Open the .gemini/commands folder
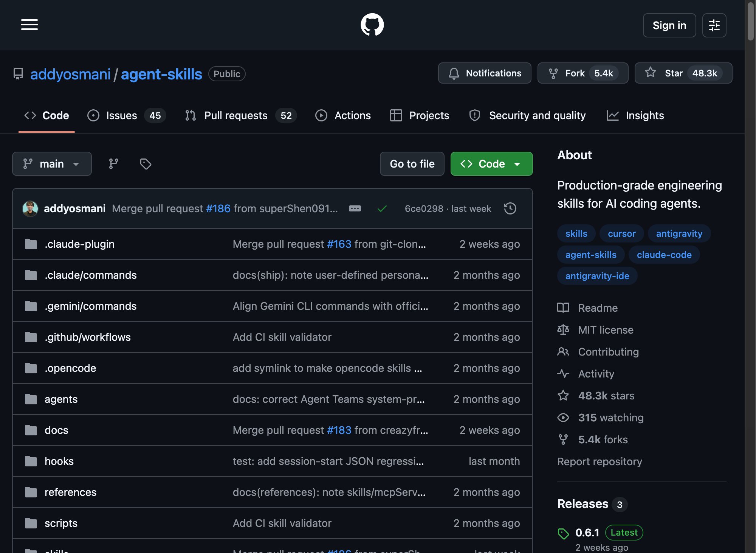Viewport: 756px width, 553px height. point(90,306)
